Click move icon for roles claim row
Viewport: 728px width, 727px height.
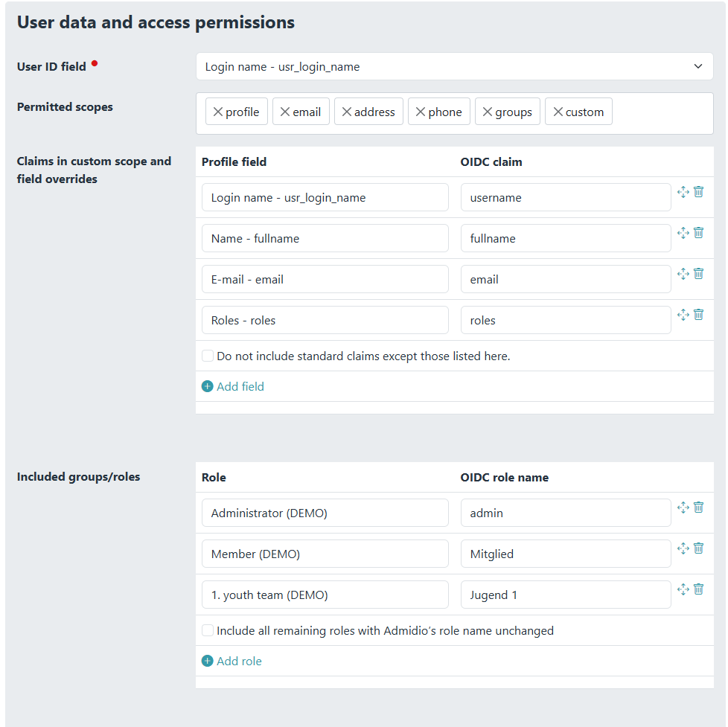coord(683,315)
